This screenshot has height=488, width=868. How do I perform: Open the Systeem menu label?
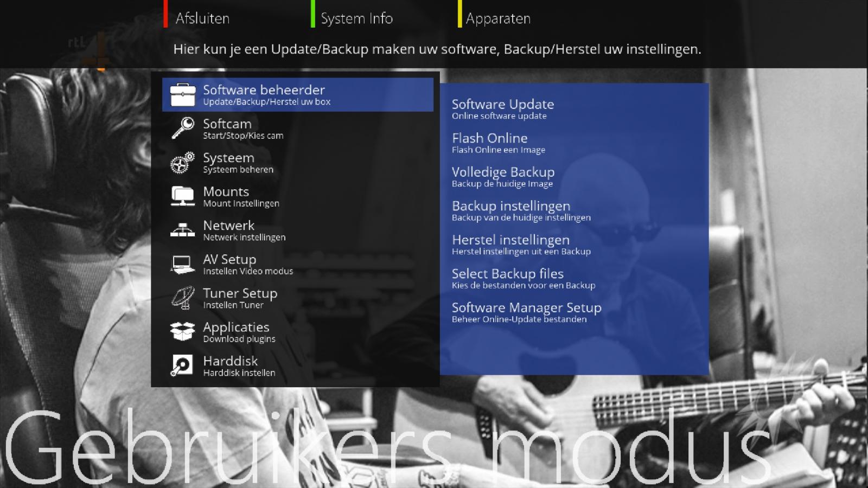coord(228,158)
